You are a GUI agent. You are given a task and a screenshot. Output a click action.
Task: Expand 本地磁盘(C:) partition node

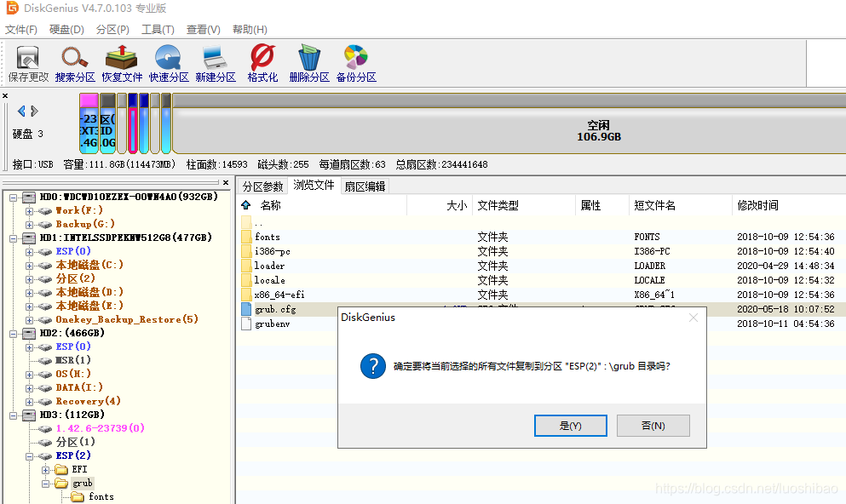(x=29, y=266)
